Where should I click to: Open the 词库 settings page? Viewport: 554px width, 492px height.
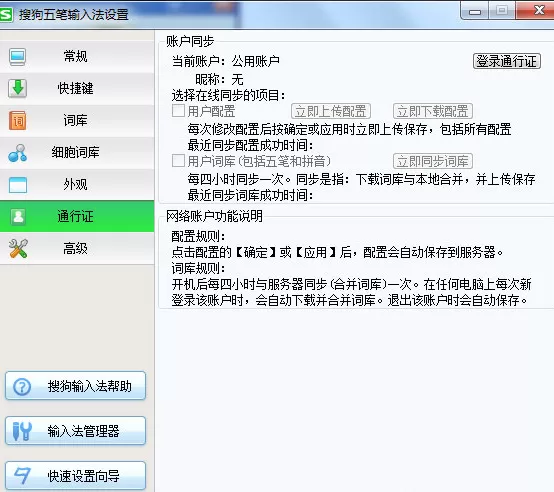[77, 120]
